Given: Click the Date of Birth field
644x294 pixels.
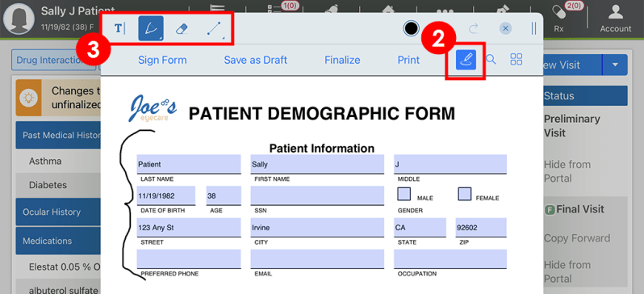Looking at the screenshot, I should tap(166, 195).
